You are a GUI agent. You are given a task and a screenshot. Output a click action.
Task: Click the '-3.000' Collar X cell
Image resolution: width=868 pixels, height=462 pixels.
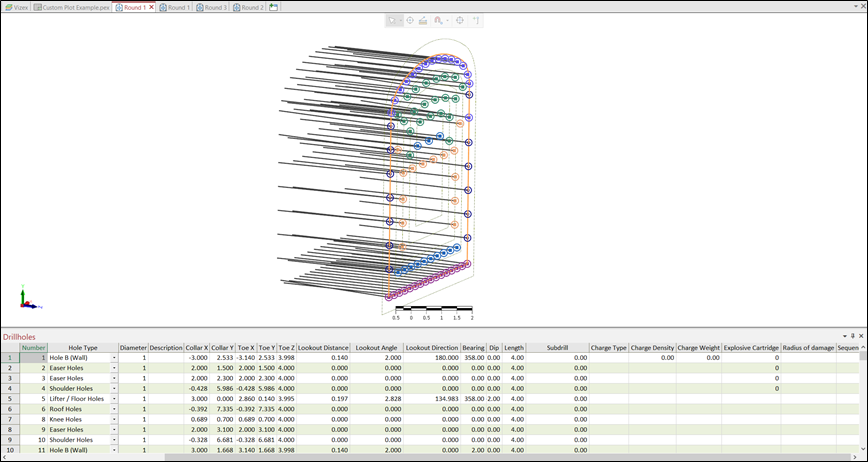click(197, 358)
